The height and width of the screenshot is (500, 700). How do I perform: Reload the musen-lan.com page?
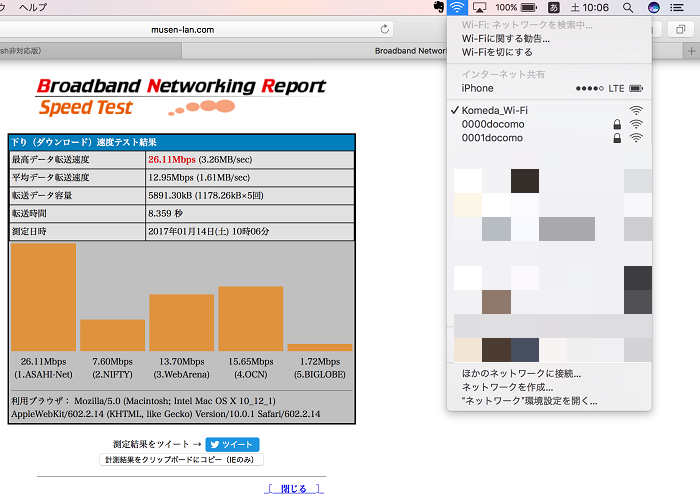click(x=384, y=29)
